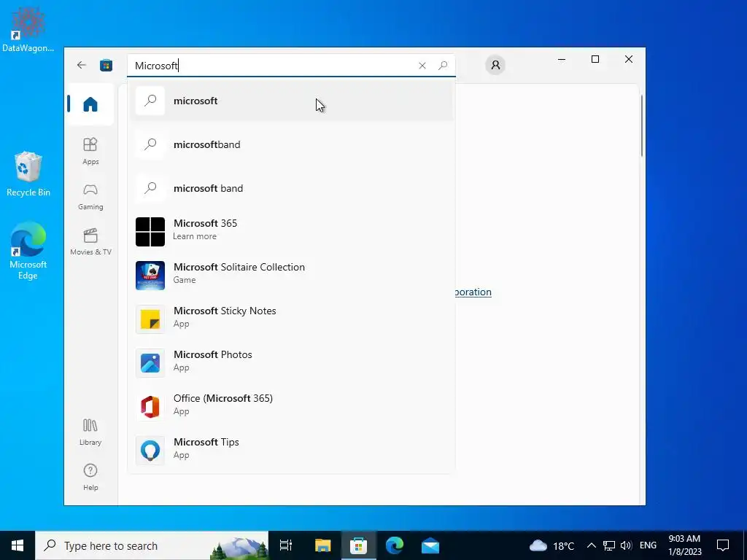
Task: Click the weather 18°C widget
Action: pos(551,545)
